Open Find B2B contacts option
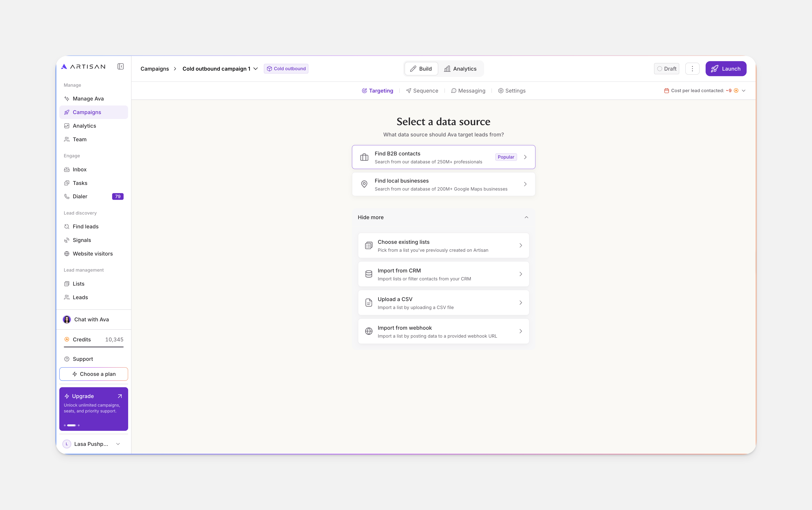 (x=443, y=157)
